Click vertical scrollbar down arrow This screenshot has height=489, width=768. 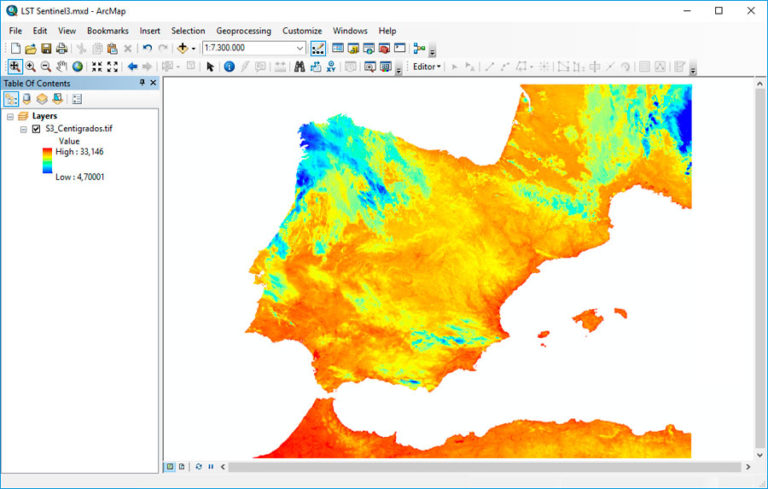click(760, 454)
